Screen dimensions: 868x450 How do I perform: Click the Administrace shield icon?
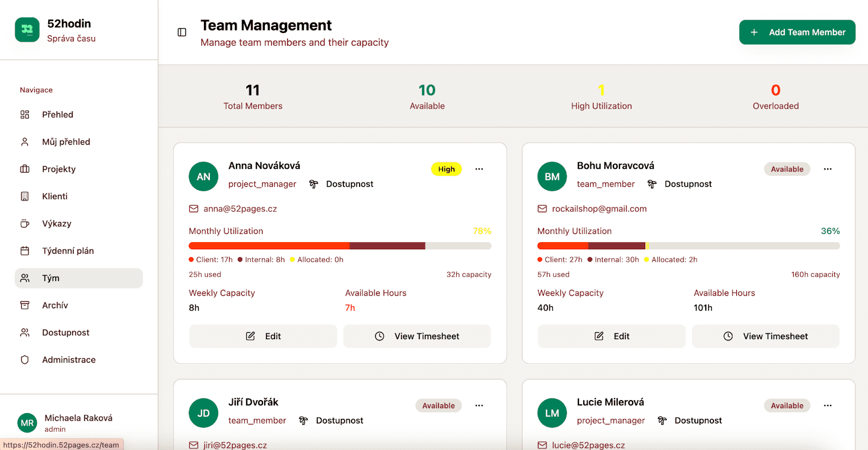[25, 360]
